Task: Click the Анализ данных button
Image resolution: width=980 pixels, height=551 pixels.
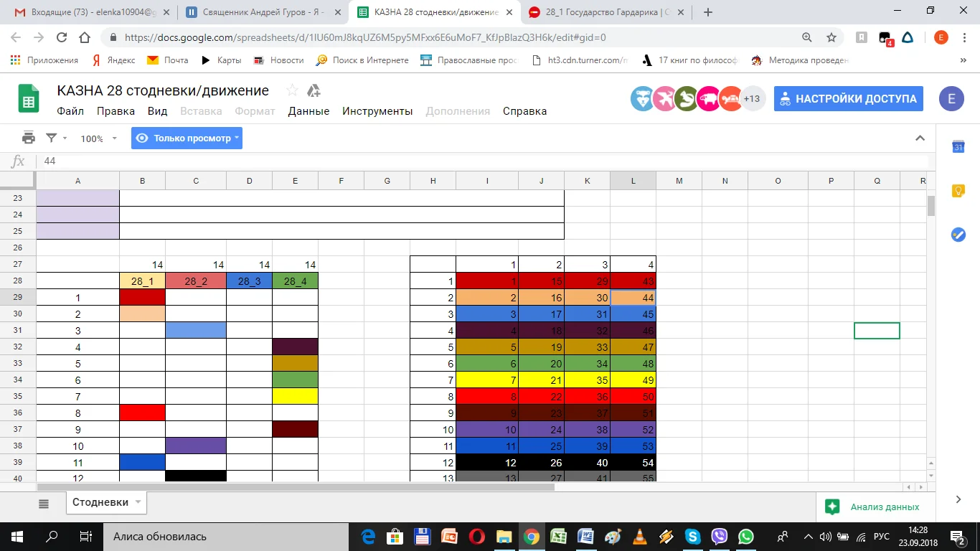Action: point(872,507)
